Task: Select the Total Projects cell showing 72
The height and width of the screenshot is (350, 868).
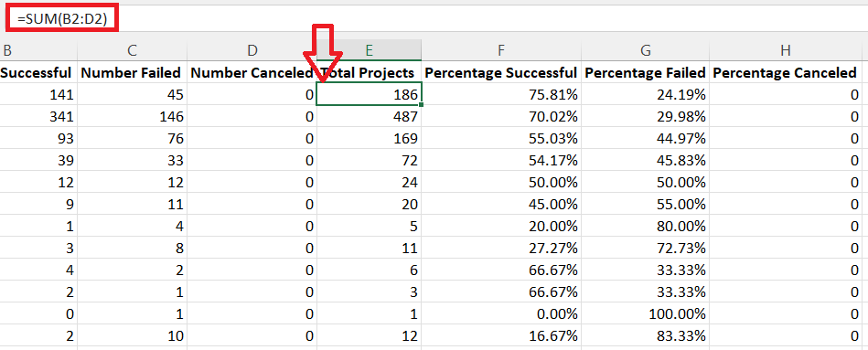Action: tap(370, 160)
